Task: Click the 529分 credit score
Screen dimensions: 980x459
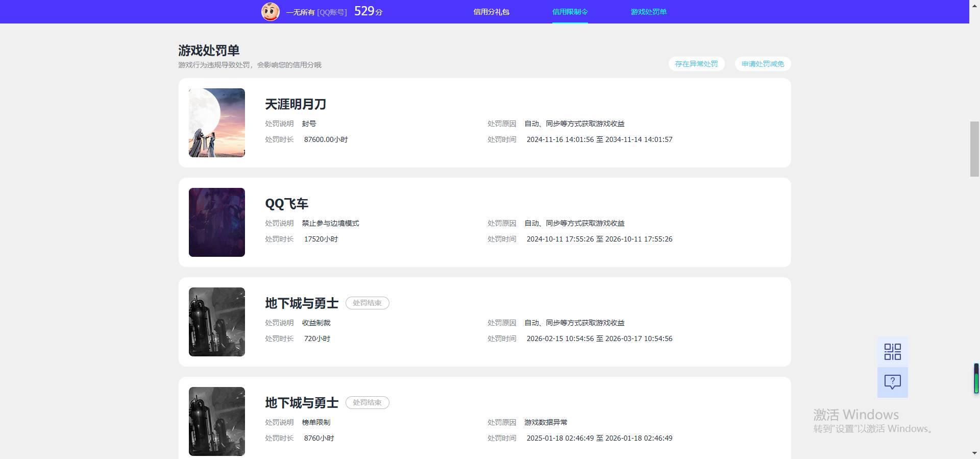Action: [368, 11]
